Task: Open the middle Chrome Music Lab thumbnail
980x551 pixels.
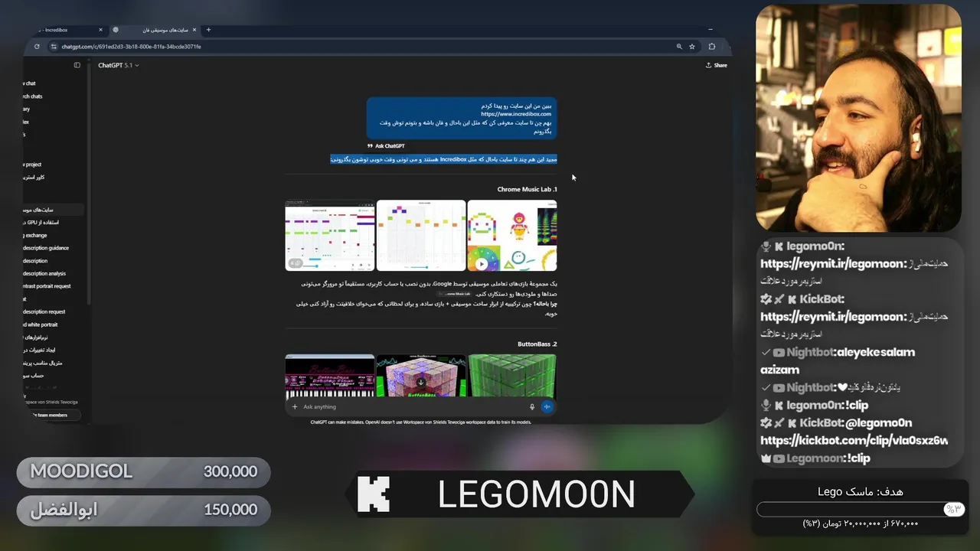Action: pos(421,236)
